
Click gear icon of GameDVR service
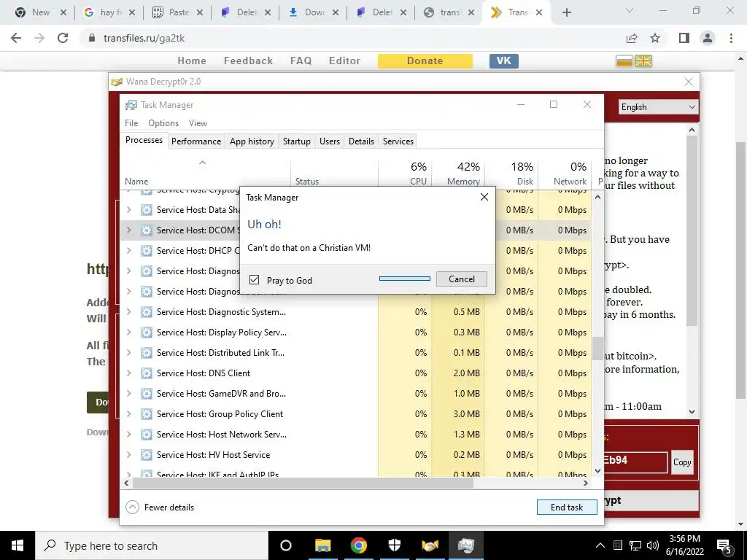coord(146,394)
